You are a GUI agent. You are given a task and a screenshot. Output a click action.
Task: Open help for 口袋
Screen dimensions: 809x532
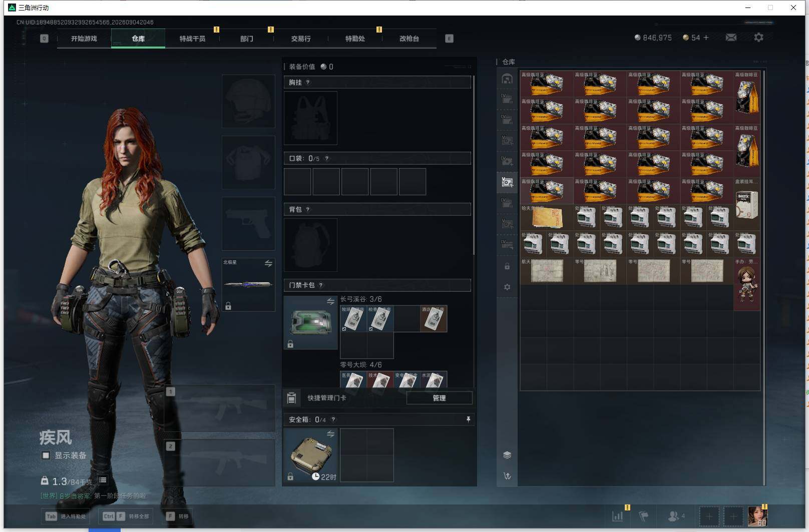point(326,158)
